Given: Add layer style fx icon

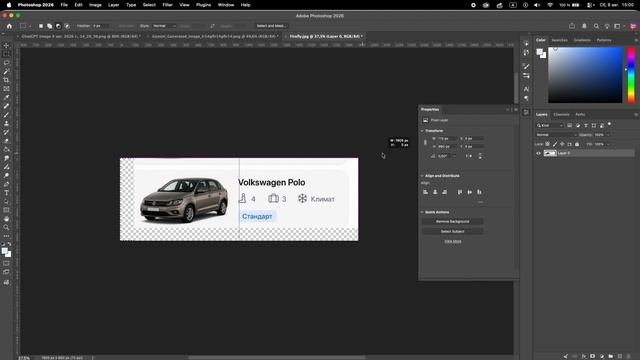Looking at the screenshot, I should click(584, 356).
